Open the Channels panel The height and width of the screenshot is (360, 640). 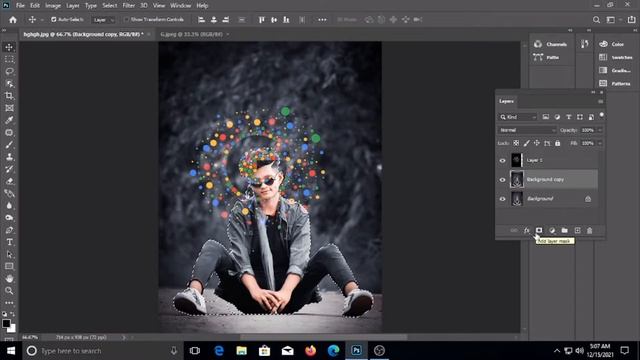tap(551, 44)
